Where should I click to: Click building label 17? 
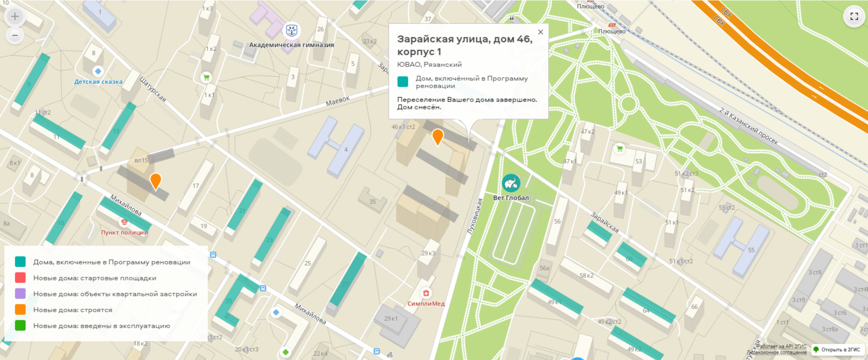point(195,186)
